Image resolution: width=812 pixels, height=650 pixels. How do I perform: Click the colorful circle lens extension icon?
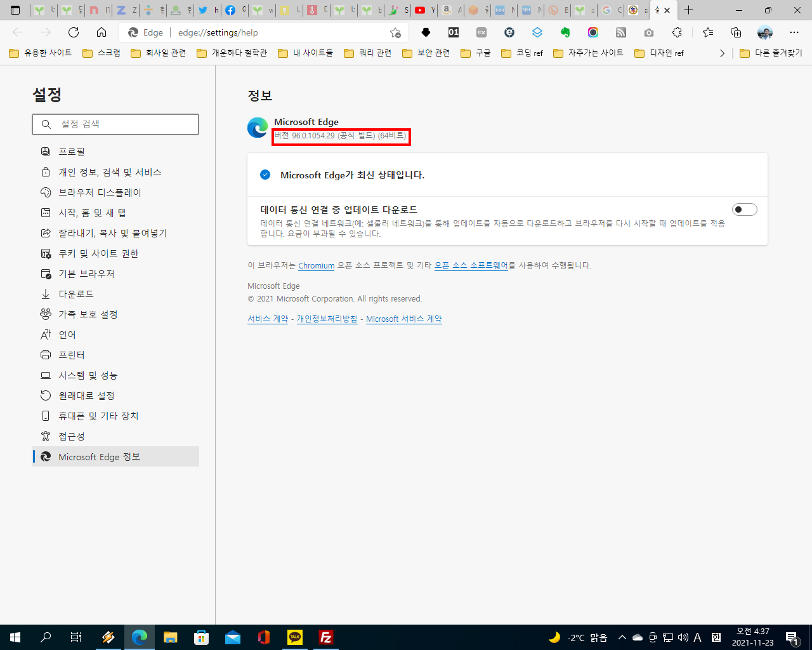pyautogui.click(x=593, y=32)
